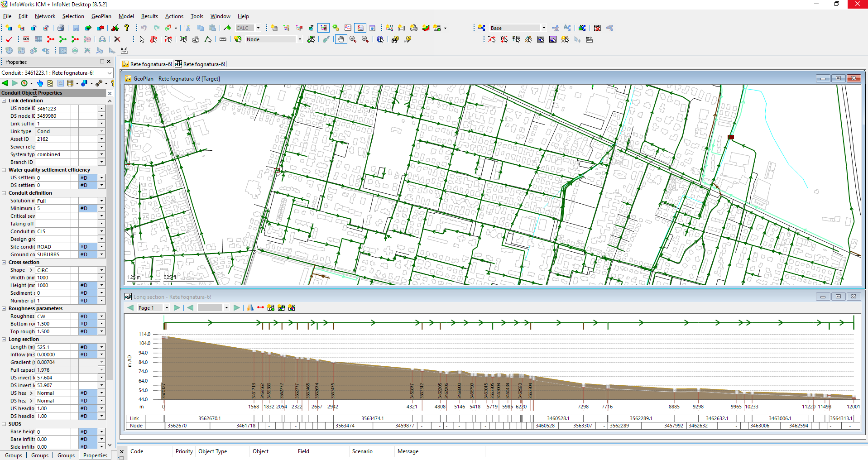
Task: Click the yellow question mark help icon
Action: [127, 28]
